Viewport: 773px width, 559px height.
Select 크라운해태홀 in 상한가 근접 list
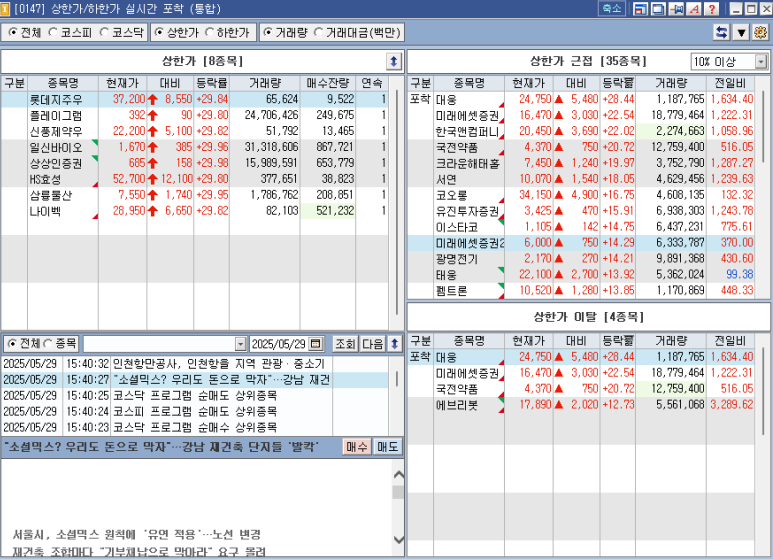(x=581, y=163)
